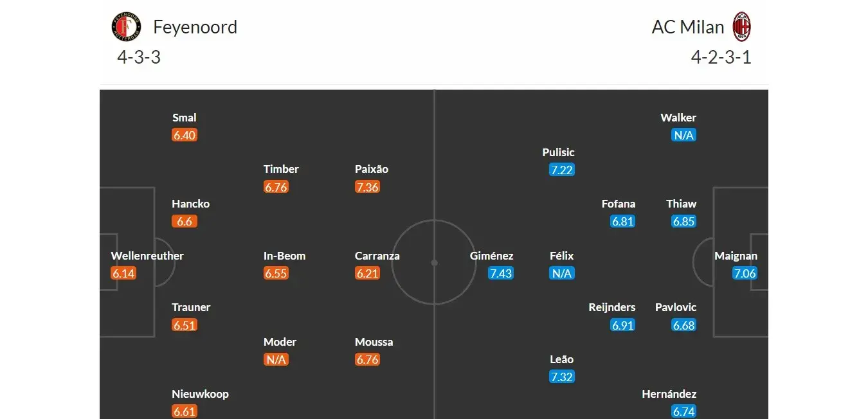The height and width of the screenshot is (419, 868).
Task: Click Giménez's 7.43 rating badge
Action: click(x=500, y=273)
